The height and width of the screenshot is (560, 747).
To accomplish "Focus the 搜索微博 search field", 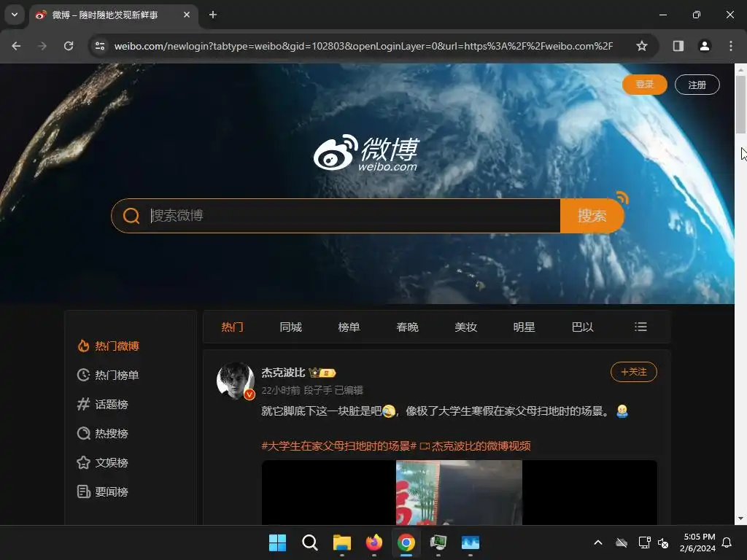I will click(x=354, y=216).
